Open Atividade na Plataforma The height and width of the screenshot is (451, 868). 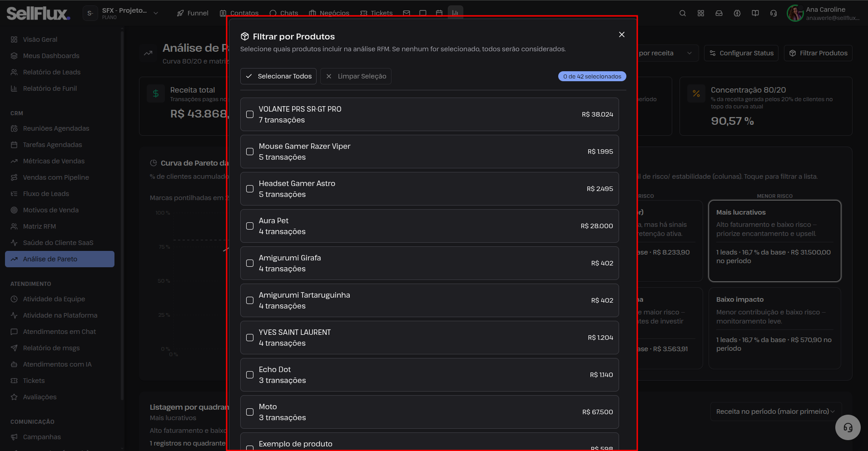pyautogui.click(x=60, y=315)
